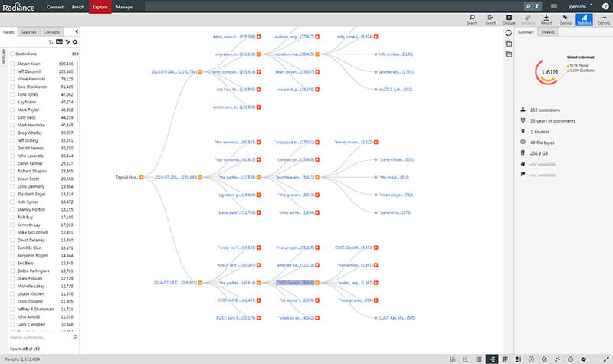Switch to the Concepts tab

(x=51, y=32)
